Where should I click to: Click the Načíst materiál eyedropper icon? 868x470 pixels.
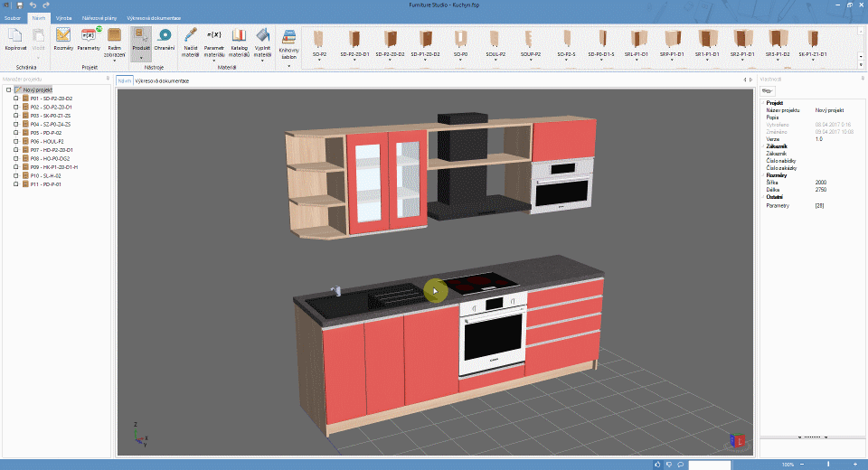(191, 36)
